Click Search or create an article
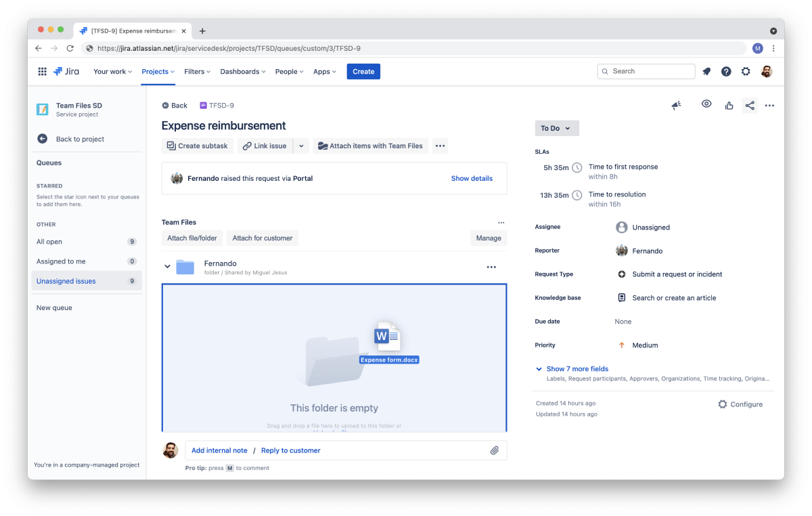Image resolution: width=812 pixels, height=516 pixels. click(674, 298)
